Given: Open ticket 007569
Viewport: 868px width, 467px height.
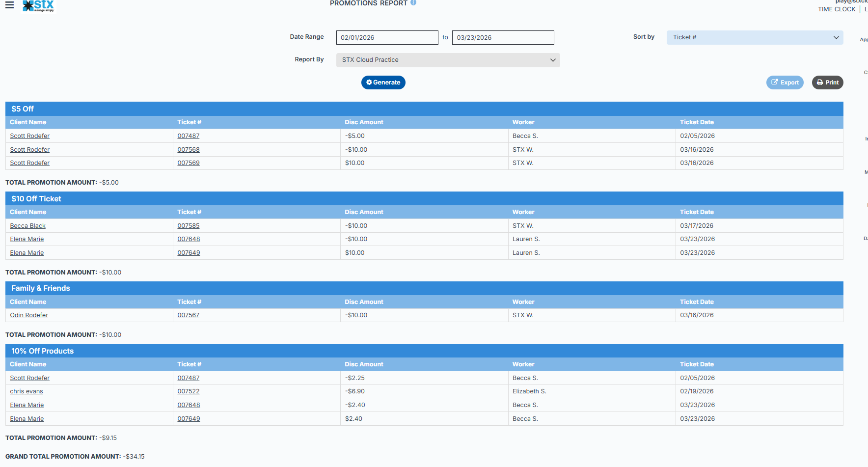Looking at the screenshot, I should pos(189,163).
